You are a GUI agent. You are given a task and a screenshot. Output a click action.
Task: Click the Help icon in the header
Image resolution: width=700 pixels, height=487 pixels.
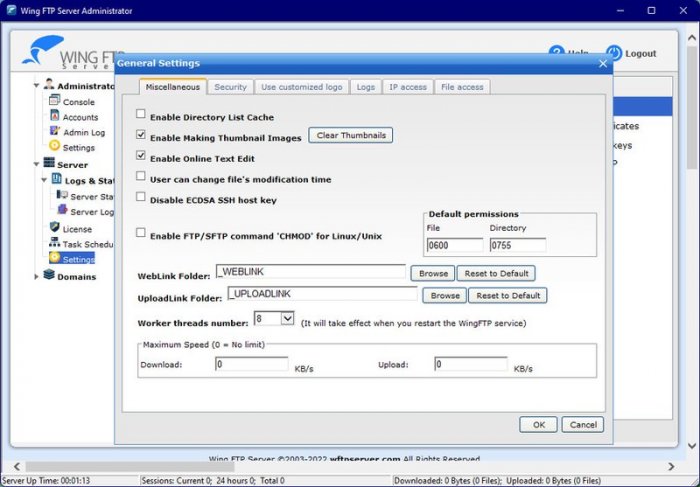click(556, 52)
